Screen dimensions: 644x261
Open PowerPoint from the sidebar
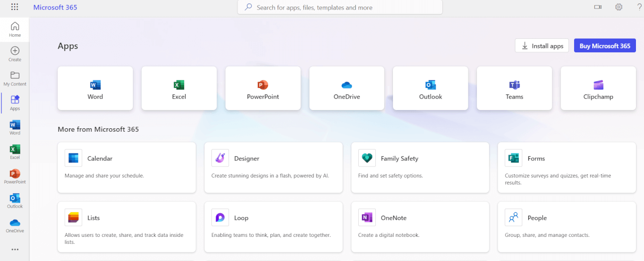pos(15,177)
